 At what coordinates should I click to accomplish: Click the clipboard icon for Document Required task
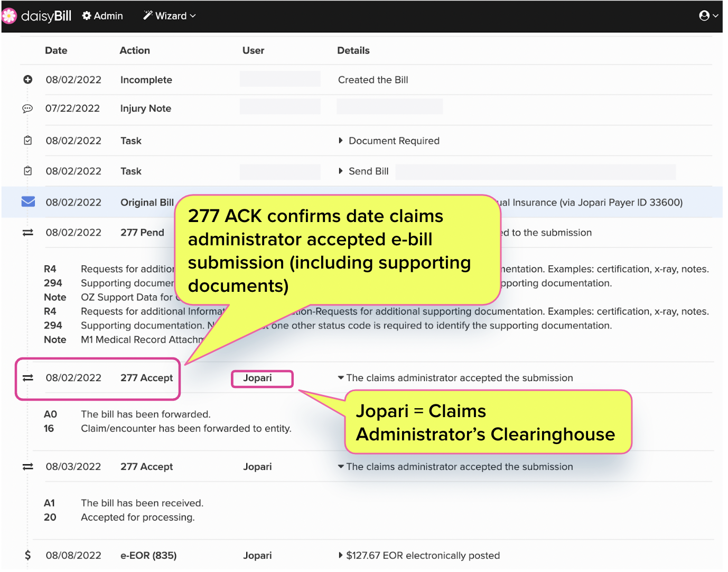click(x=28, y=141)
